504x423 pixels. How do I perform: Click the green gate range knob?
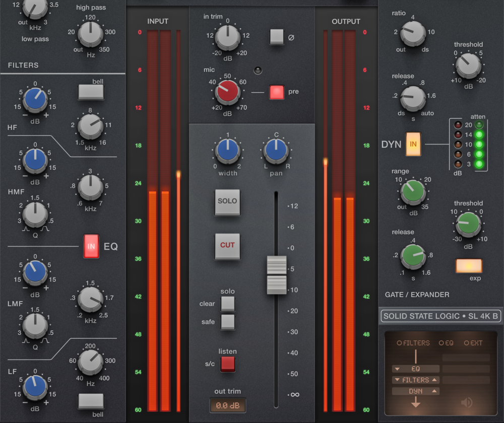413,192
